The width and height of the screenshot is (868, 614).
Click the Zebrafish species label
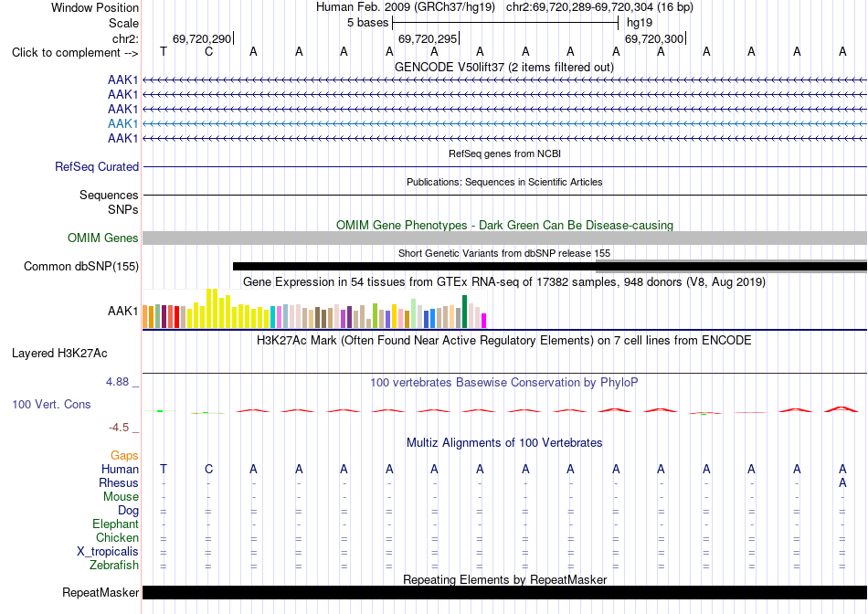[x=114, y=566]
